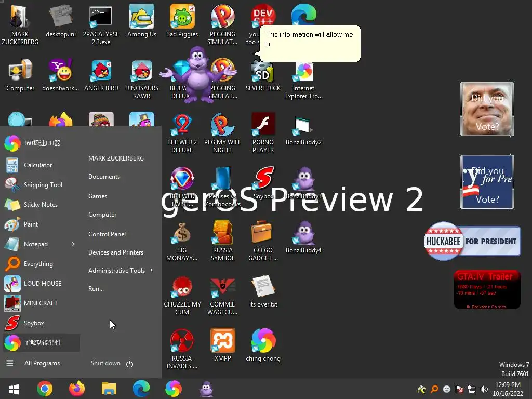
Task: Select the BonziBuddy4 desktop icon
Action: (x=303, y=237)
